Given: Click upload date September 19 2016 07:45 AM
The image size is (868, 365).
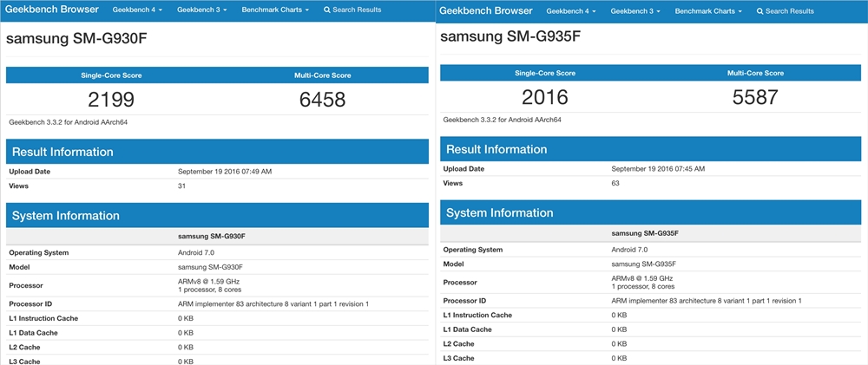Looking at the screenshot, I should tap(658, 169).
